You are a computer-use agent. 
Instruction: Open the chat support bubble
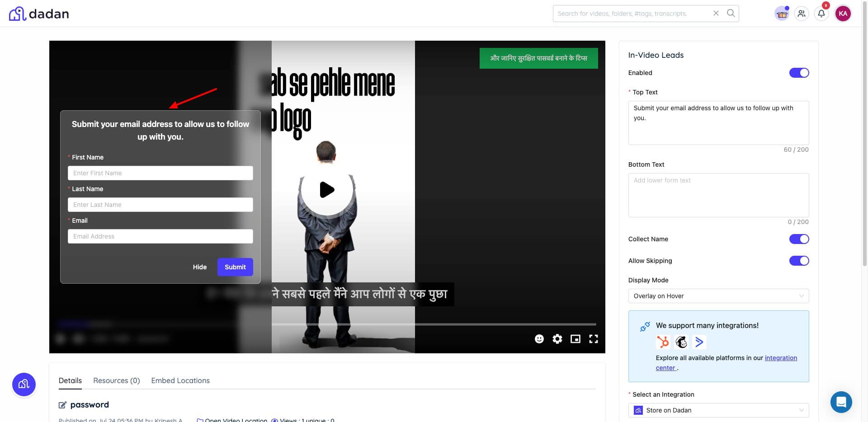[841, 402]
